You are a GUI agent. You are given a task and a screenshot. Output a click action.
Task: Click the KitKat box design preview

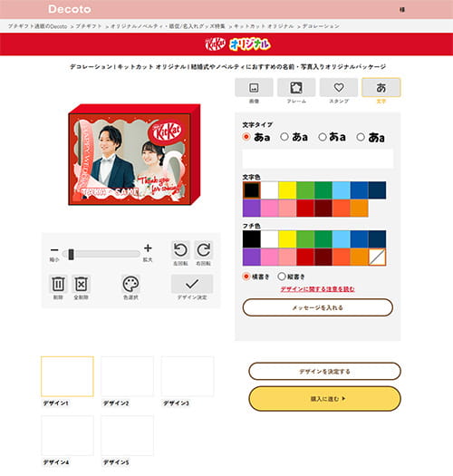pyautogui.click(x=134, y=154)
